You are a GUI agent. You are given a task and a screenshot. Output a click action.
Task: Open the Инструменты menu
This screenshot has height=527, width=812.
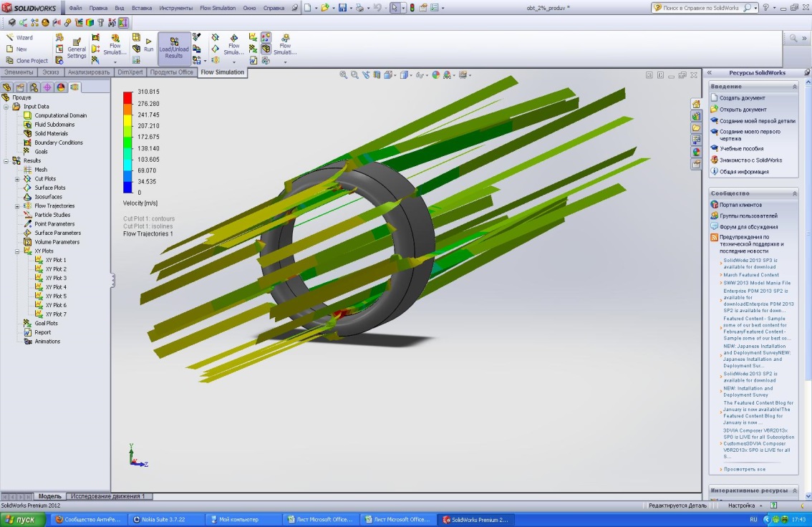tap(175, 8)
